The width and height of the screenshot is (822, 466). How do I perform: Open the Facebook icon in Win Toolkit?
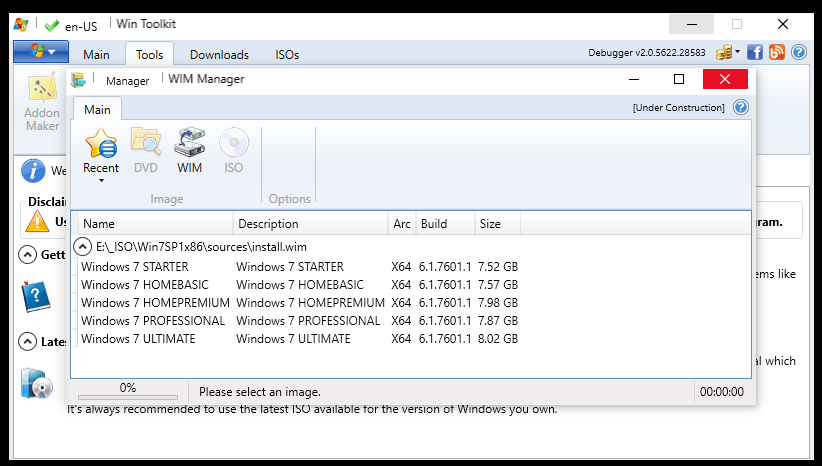pos(755,52)
